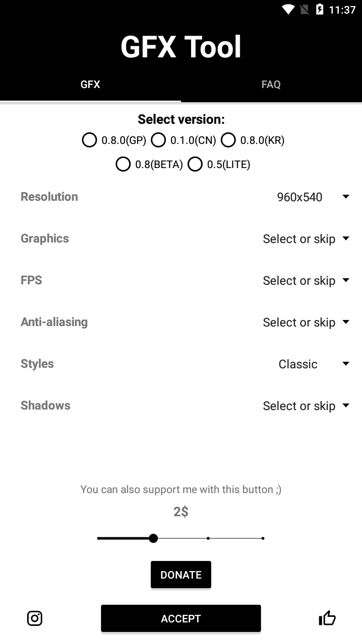This screenshot has width=362, height=644.
Task: Tap the no-SIM status bar icon
Action: 304,10
